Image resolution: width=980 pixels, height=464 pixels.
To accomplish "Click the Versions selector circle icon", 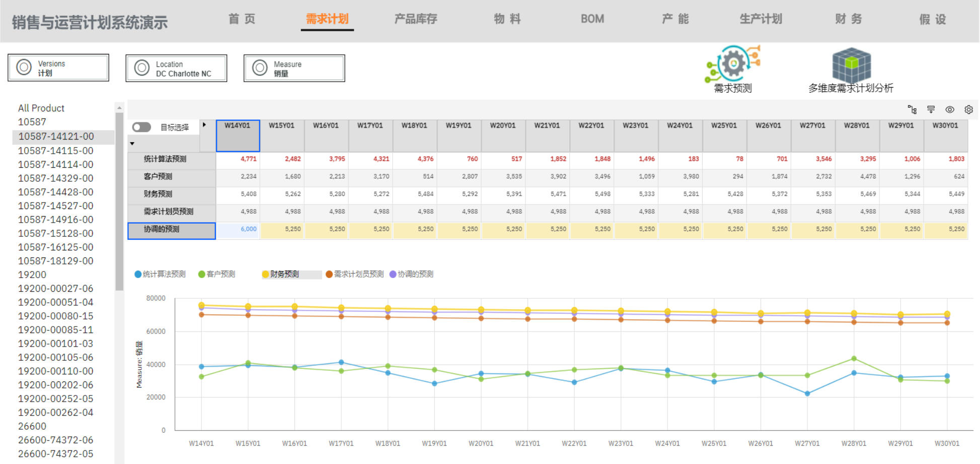I will point(24,68).
